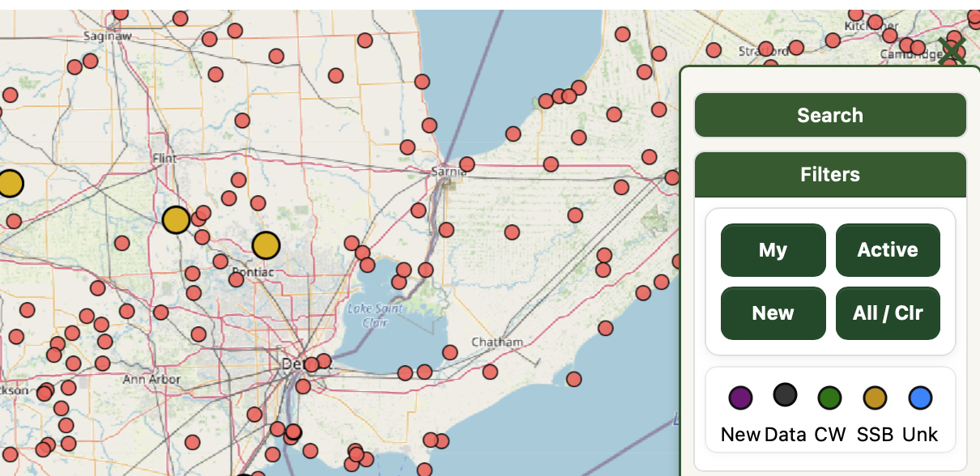Click the black Data legend dot
Viewport: 980px width, 476px height.
[785, 395]
